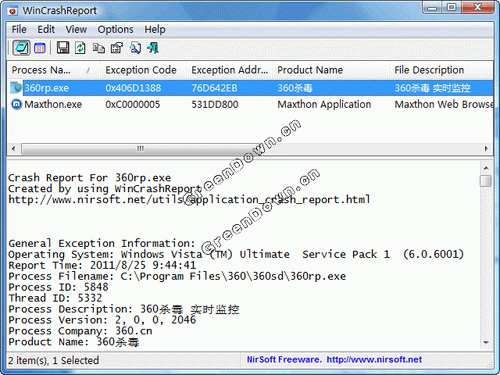This screenshot has width=500, height=375.
Task: Click the 'Process Company: 360.cn' line
Action: [80, 331]
